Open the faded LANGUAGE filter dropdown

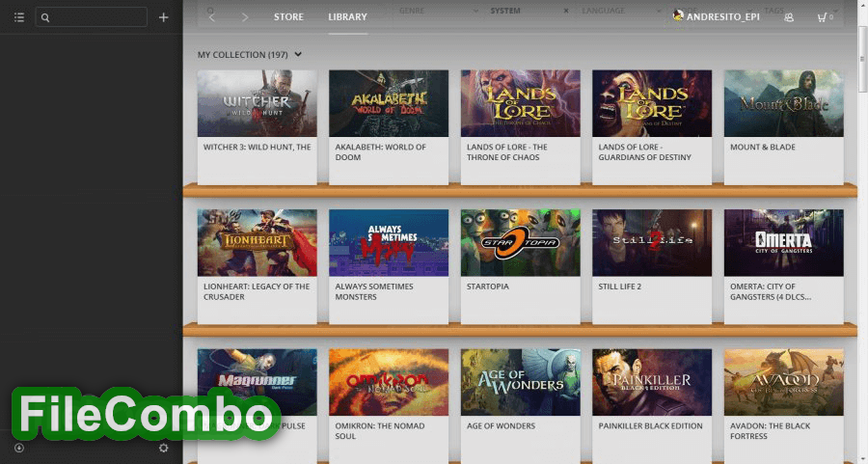click(620, 11)
